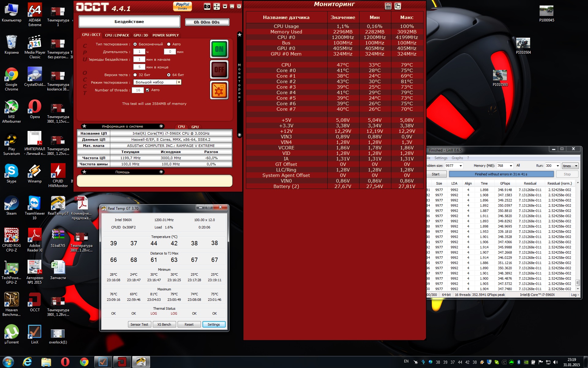Click the PayPal Donate button
Image resolution: width=588 pixels, height=368 pixels.
[183, 6]
